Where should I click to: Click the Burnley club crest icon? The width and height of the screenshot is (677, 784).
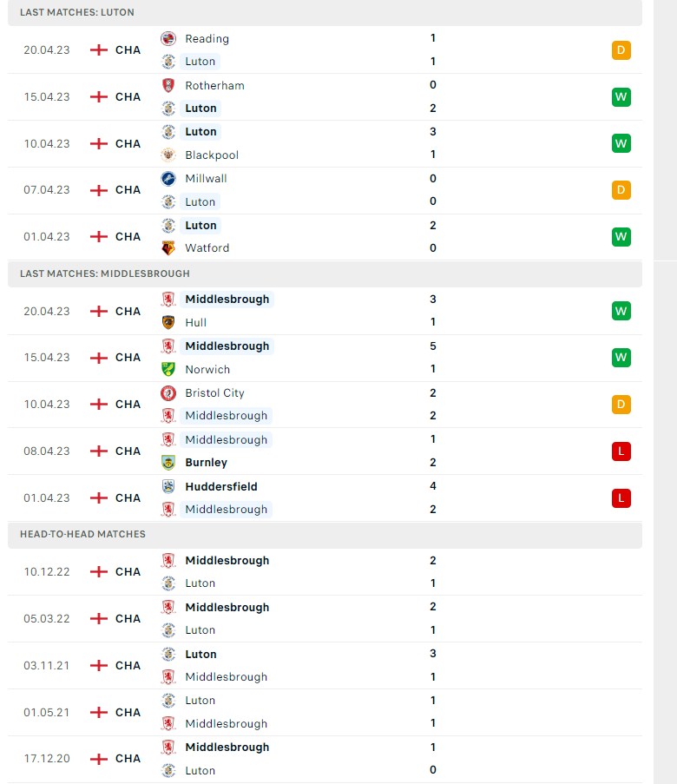pos(168,463)
